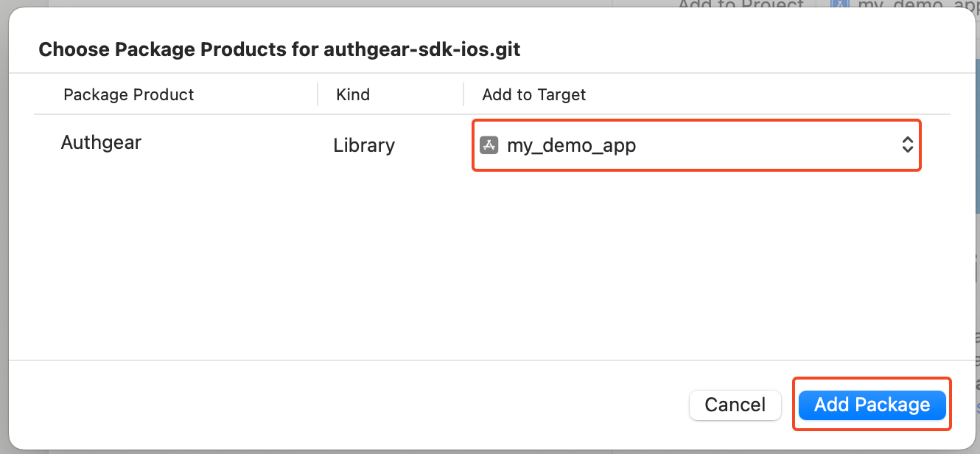The image size is (980, 454).
Task: Click the app icon beside my_demo_app in the dropdown
Action: 489,145
